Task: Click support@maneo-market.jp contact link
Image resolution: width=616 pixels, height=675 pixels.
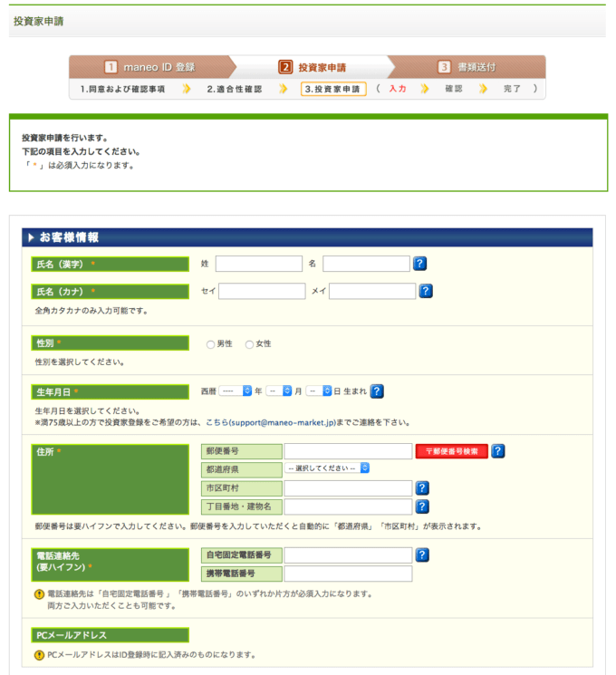Action: pos(270,423)
